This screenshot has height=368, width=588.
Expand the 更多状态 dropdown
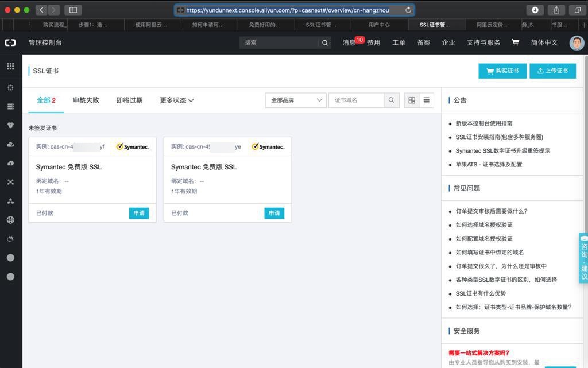177,100
